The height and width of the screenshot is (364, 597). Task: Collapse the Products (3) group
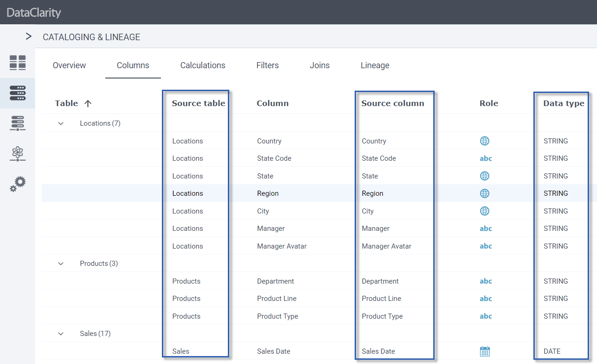pos(60,264)
